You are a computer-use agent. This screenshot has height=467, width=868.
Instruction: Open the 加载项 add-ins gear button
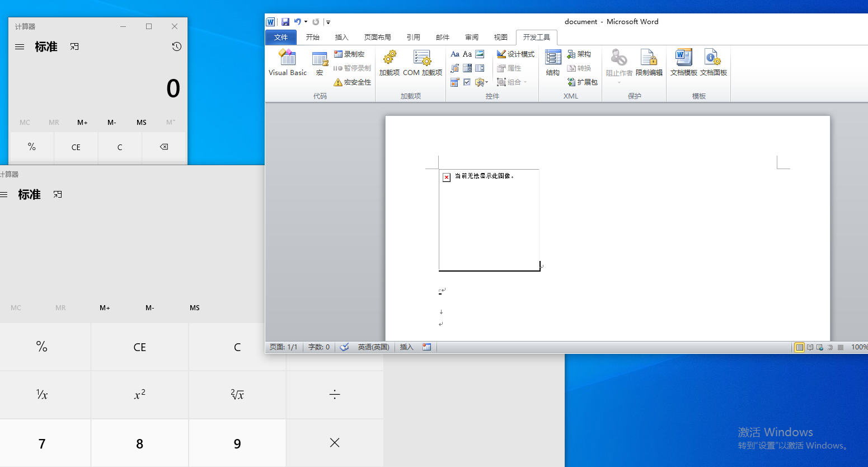(390, 63)
